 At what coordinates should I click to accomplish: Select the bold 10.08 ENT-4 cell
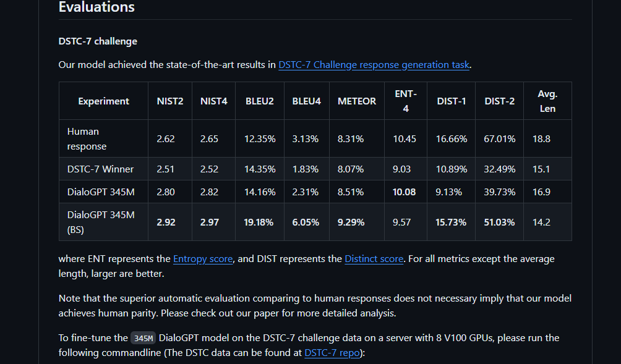tap(404, 192)
